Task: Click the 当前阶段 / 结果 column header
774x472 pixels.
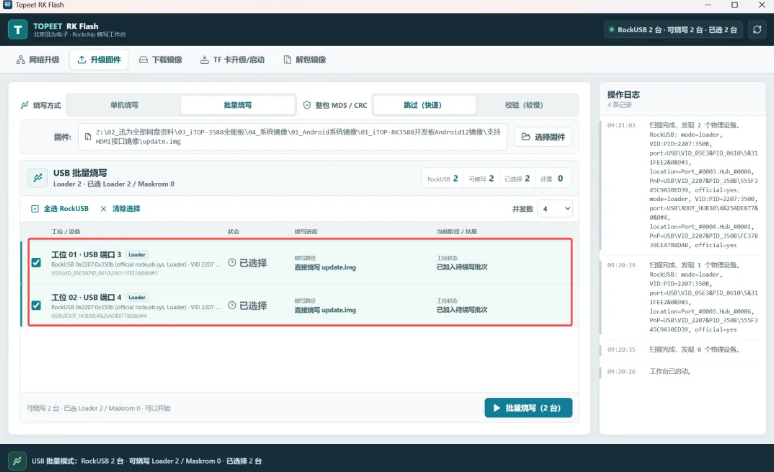Action: (x=457, y=232)
